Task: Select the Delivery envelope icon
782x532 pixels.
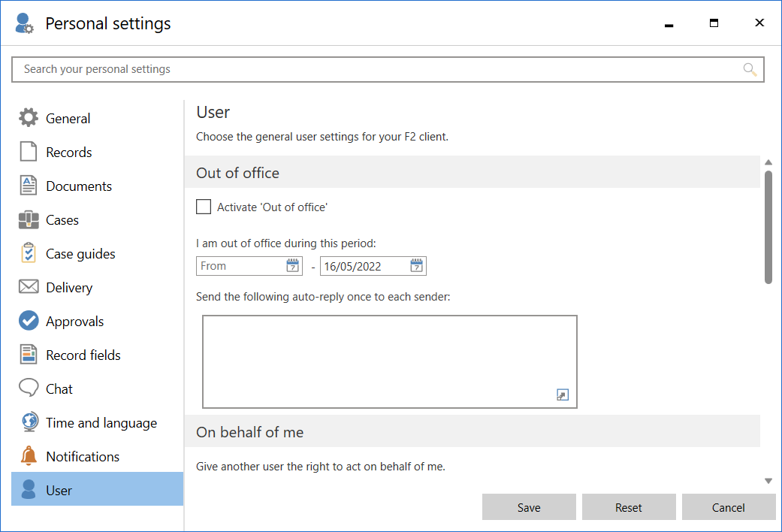Action: 29,287
